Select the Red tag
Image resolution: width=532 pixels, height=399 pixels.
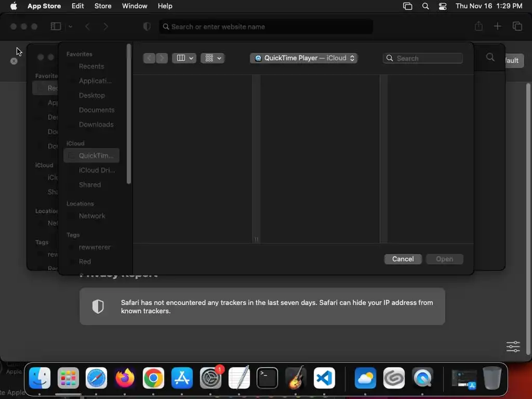point(91,262)
